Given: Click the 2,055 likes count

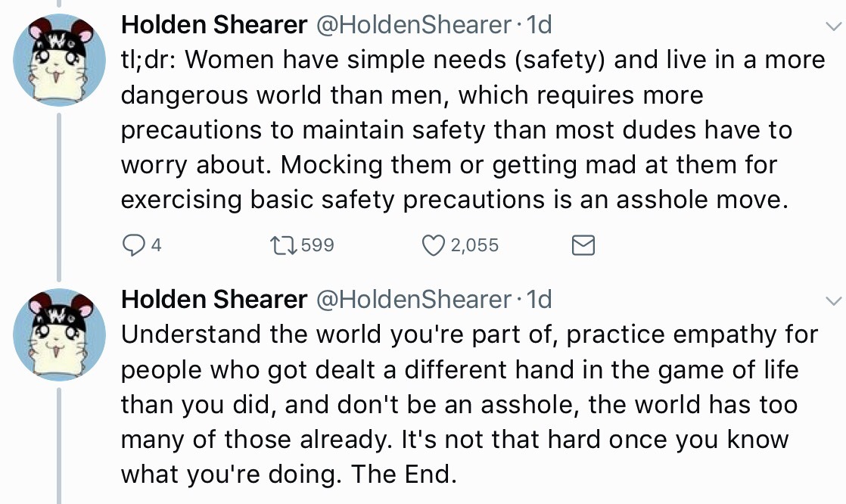Looking at the screenshot, I should pyautogui.click(x=474, y=245).
